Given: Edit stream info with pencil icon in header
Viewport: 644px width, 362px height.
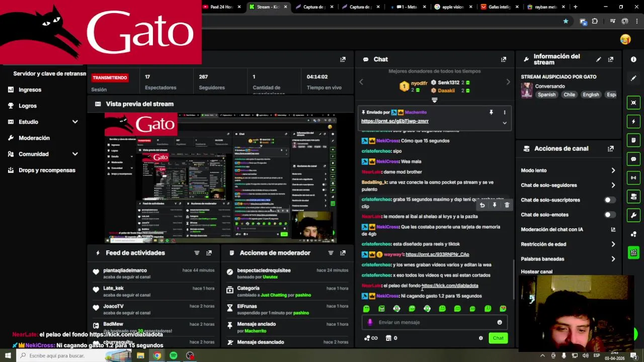Looking at the screenshot, I should 598,59.
